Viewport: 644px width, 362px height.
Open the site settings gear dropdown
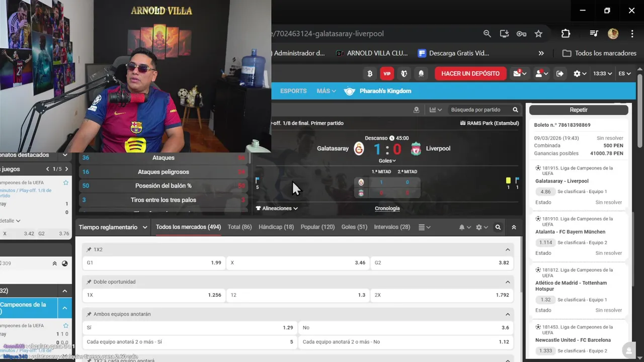tap(580, 73)
